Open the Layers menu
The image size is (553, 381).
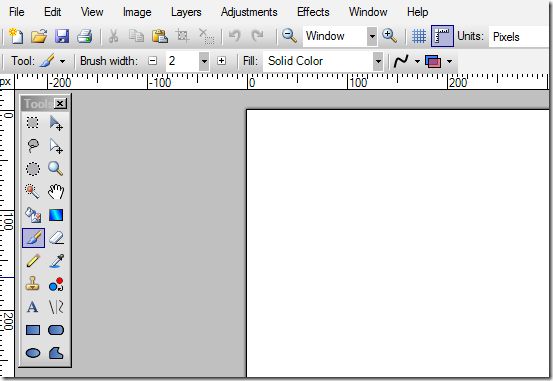[x=186, y=12]
